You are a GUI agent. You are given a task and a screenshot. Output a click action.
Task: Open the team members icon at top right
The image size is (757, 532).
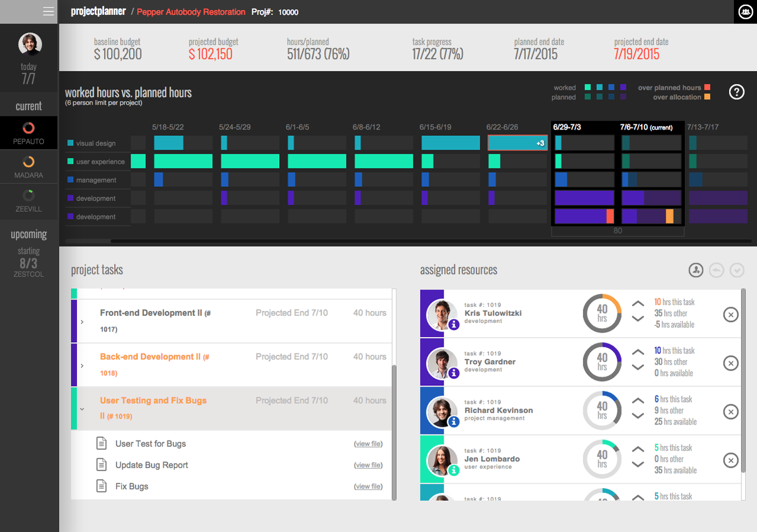[x=745, y=12]
